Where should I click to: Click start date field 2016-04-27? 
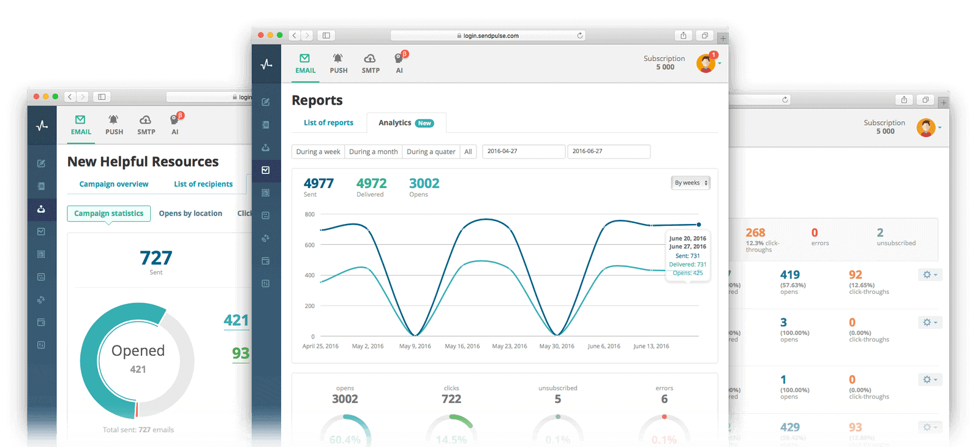[524, 151]
